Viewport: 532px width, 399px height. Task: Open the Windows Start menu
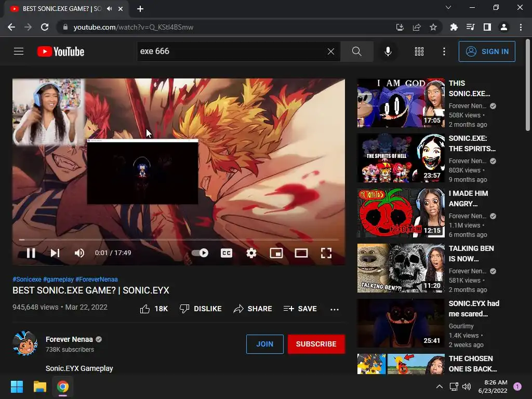[17, 387]
